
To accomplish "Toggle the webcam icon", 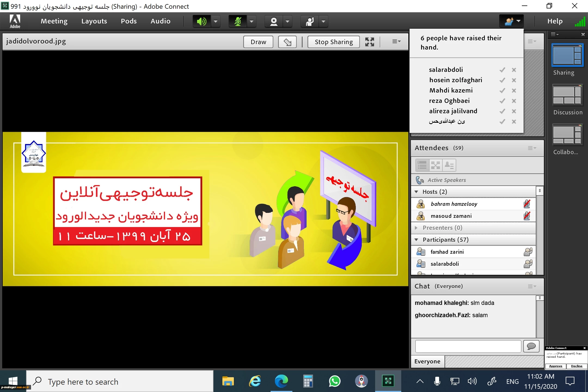I will [x=274, y=21].
